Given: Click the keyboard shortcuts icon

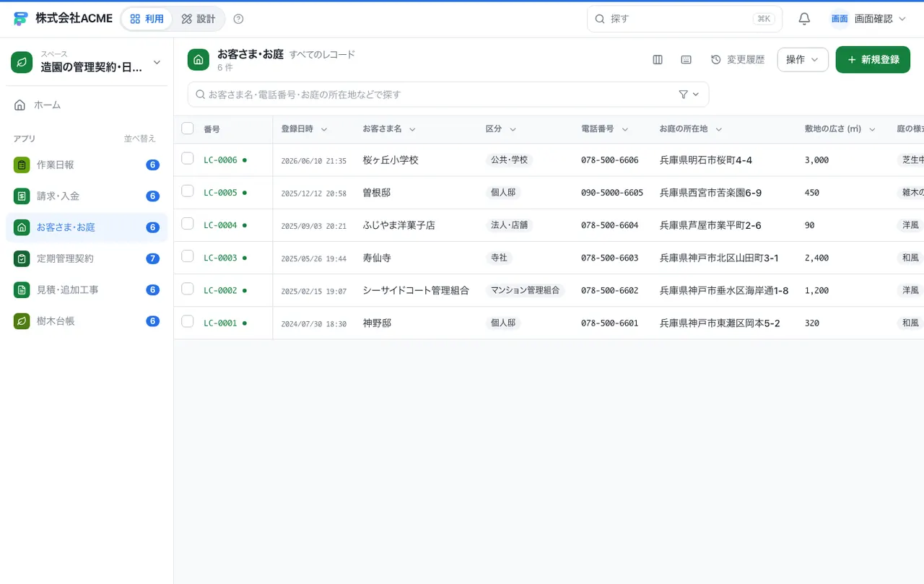Looking at the screenshot, I should (x=687, y=60).
